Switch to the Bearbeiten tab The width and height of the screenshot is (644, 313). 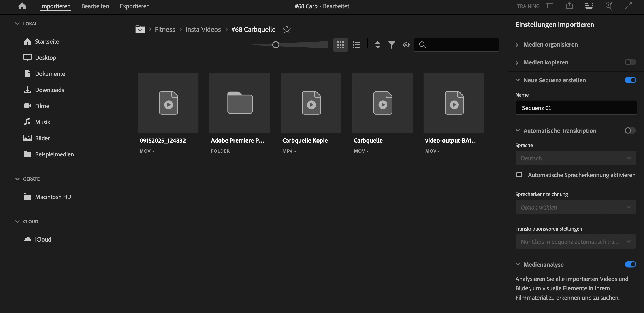[x=95, y=6]
